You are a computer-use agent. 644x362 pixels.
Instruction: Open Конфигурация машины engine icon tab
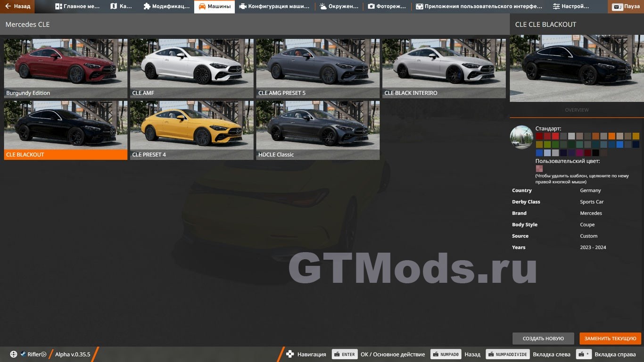(x=274, y=7)
